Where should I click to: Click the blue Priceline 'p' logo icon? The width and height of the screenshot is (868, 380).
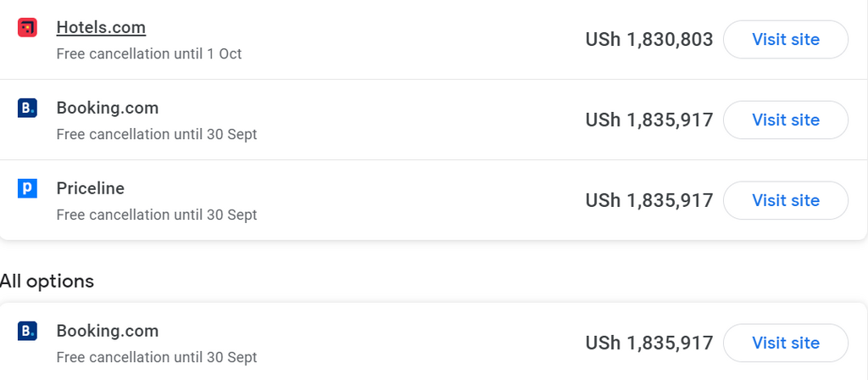(x=27, y=188)
